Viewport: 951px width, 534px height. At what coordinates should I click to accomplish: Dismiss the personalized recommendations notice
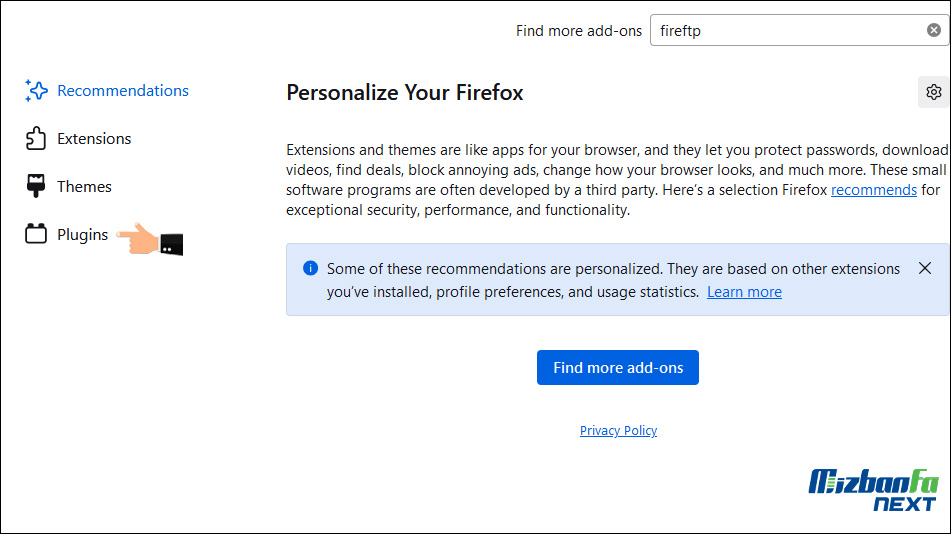pyautogui.click(x=924, y=268)
